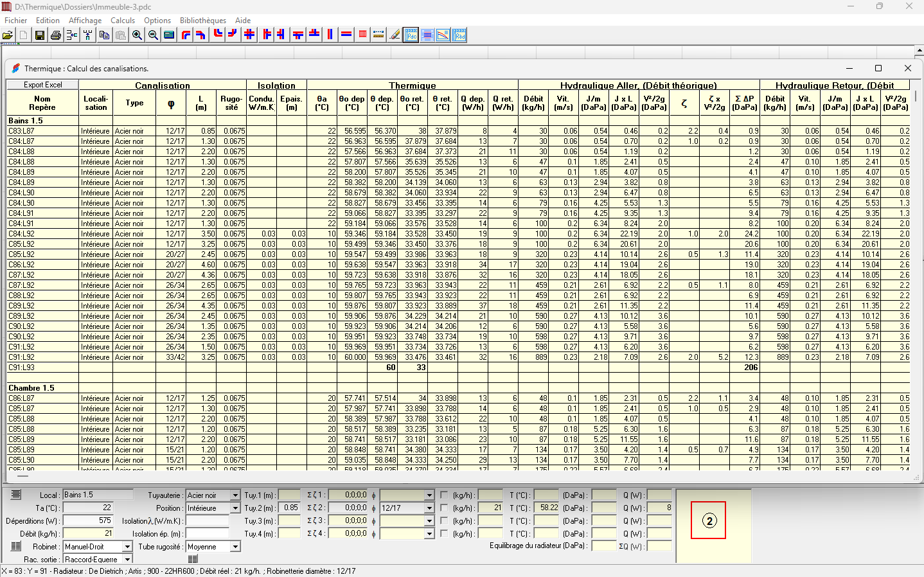Click the Rad view toolbar icon
The height and width of the screenshot is (577, 924).
pos(459,35)
